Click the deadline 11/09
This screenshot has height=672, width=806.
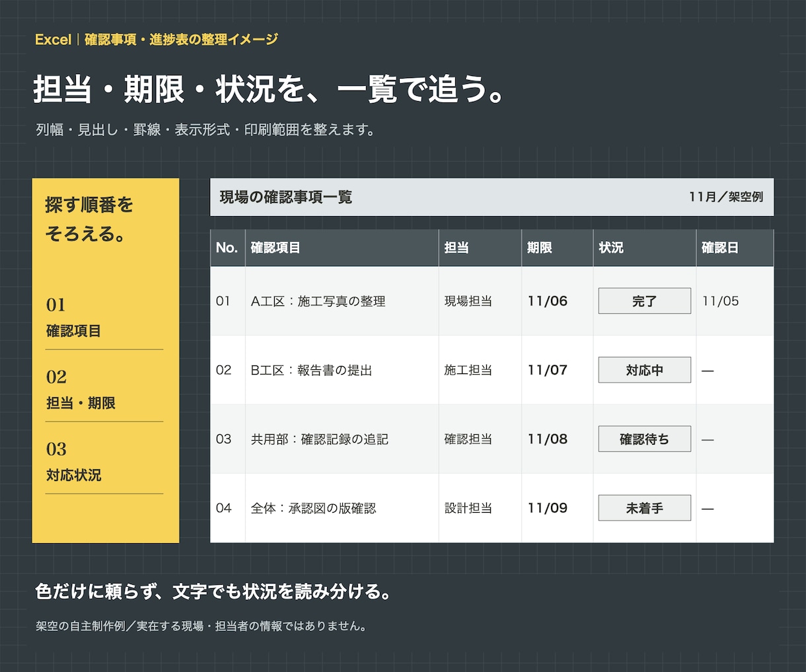pos(548,508)
